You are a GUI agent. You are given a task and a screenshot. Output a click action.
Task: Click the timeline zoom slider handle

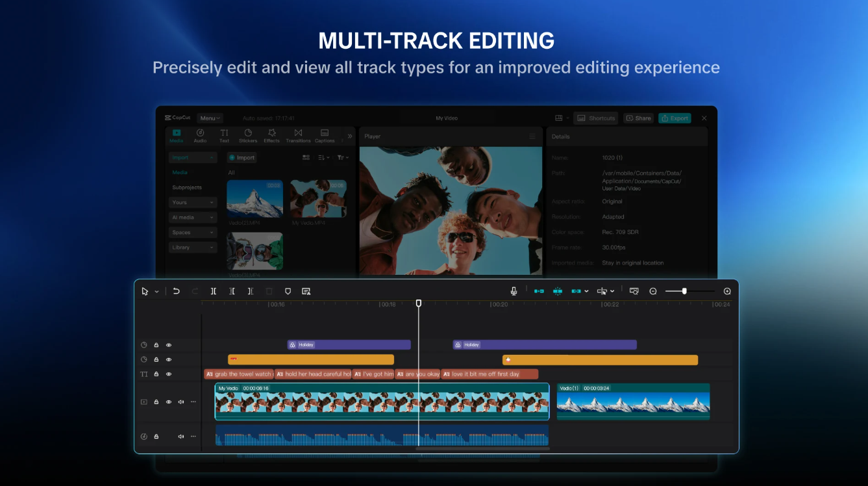tap(684, 291)
